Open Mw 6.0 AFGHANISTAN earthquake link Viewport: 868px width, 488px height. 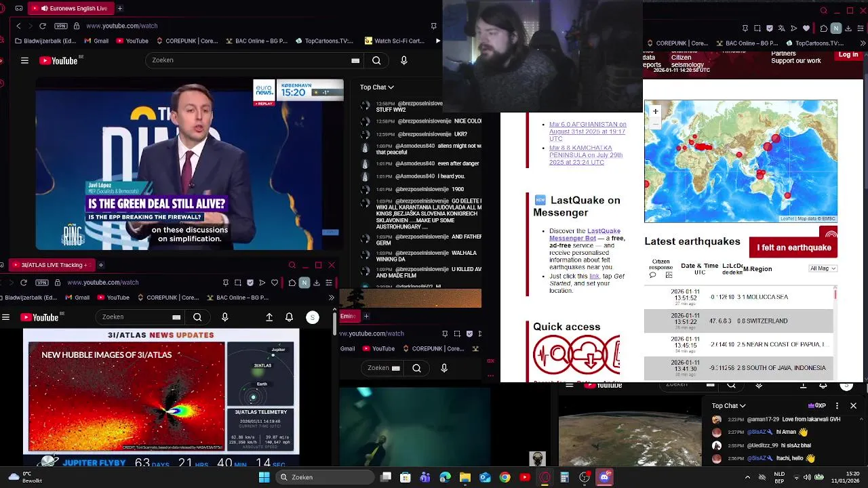[x=587, y=131]
